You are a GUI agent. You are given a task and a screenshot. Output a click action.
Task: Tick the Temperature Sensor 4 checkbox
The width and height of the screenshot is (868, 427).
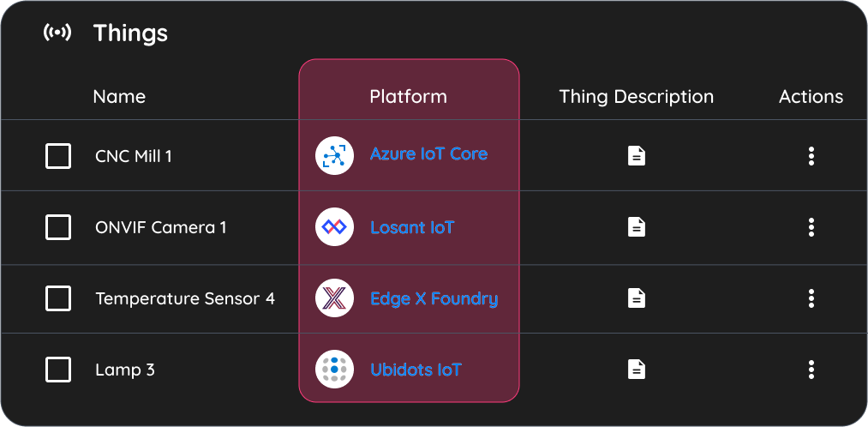point(58,298)
